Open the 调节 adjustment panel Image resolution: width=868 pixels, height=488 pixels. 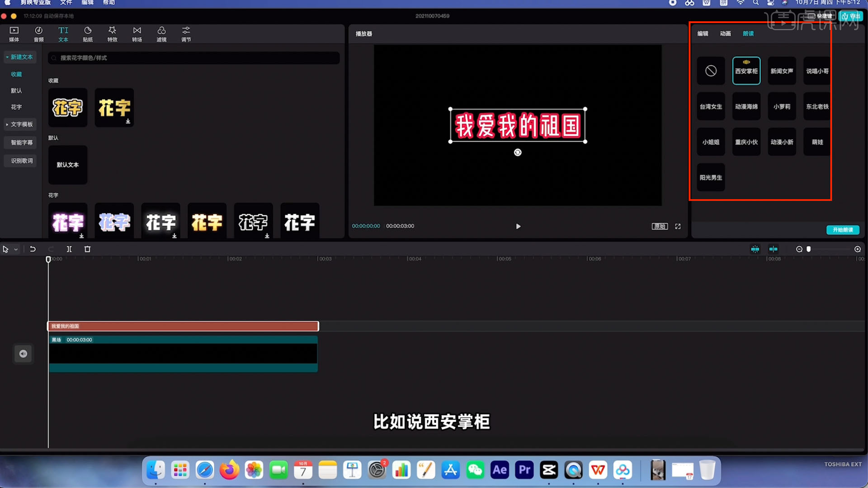tap(186, 34)
